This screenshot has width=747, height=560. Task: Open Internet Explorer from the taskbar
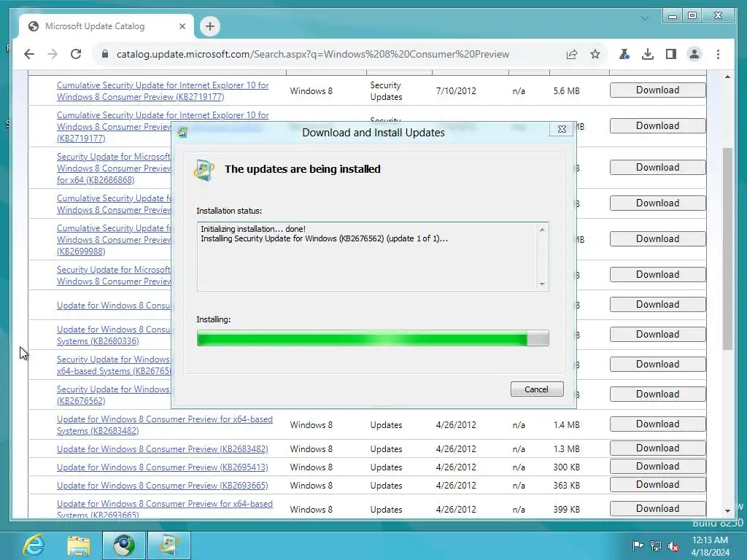pyautogui.click(x=34, y=545)
